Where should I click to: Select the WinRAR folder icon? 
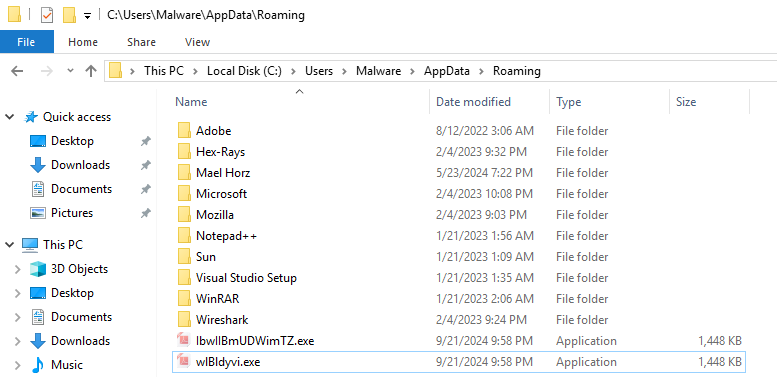tap(184, 299)
